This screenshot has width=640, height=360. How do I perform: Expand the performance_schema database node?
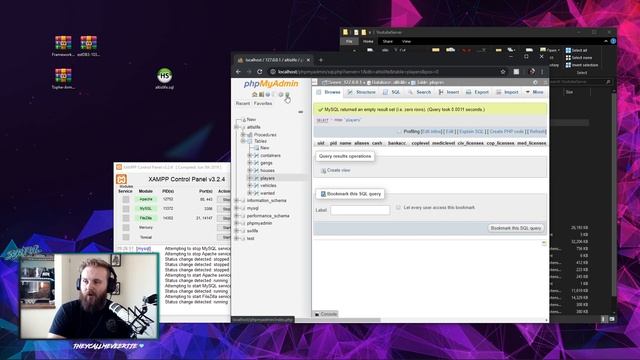(x=237, y=216)
